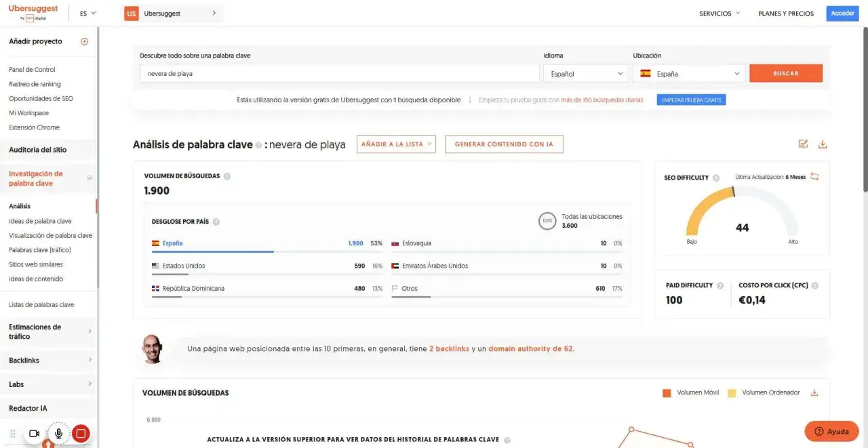Click info icon next to Volumen de búsquedas
The image size is (868, 448).
point(227,176)
